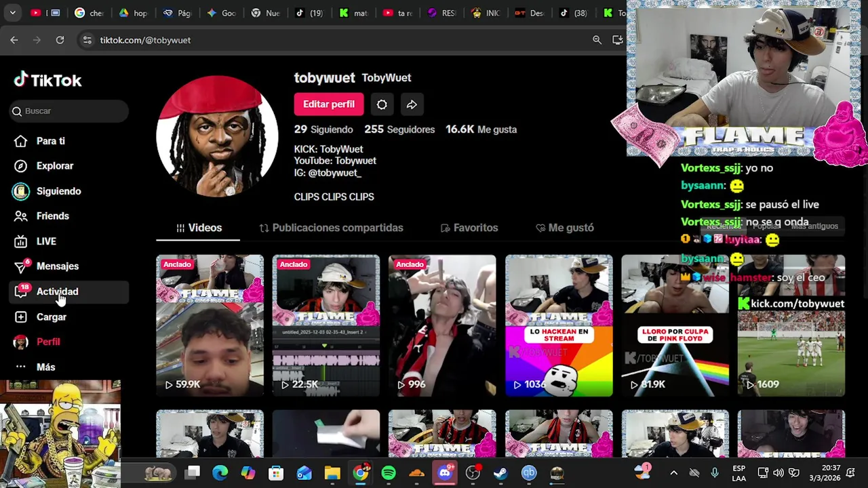This screenshot has width=868, height=488.
Task: Click browser back arrow
Action: (14, 40)
